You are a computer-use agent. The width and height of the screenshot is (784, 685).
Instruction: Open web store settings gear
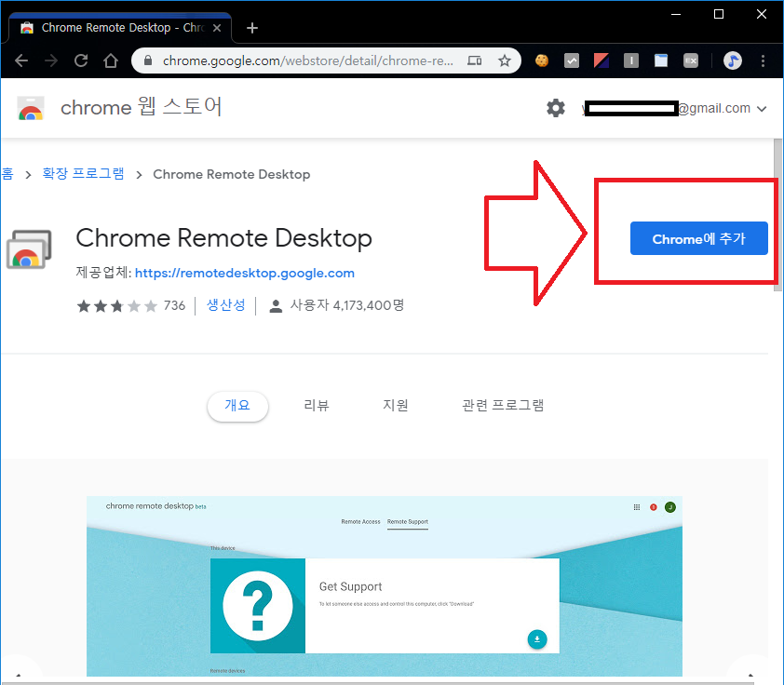tap(556, 108)
